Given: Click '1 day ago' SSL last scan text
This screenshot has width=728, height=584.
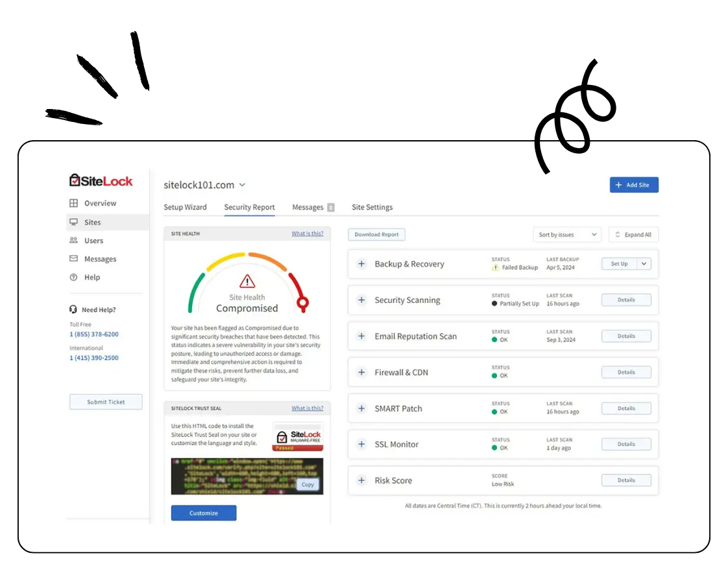Looking at the screenshot, I should pos(559,448).
